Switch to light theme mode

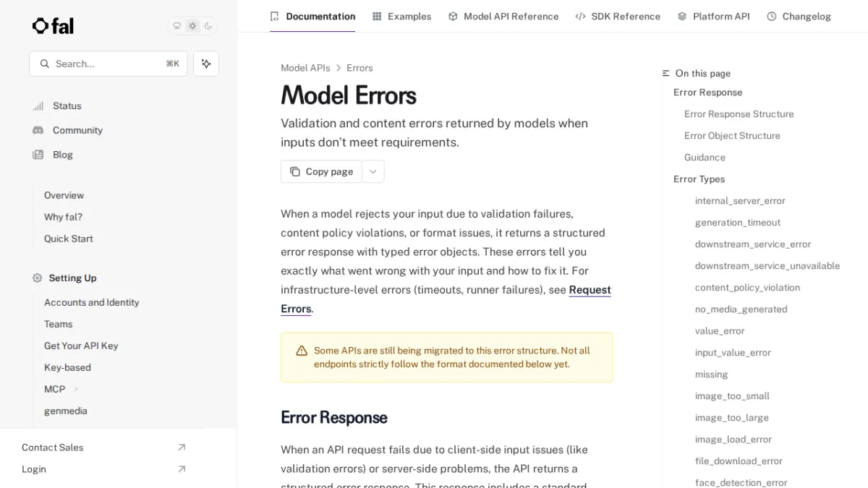pos(192,26)
